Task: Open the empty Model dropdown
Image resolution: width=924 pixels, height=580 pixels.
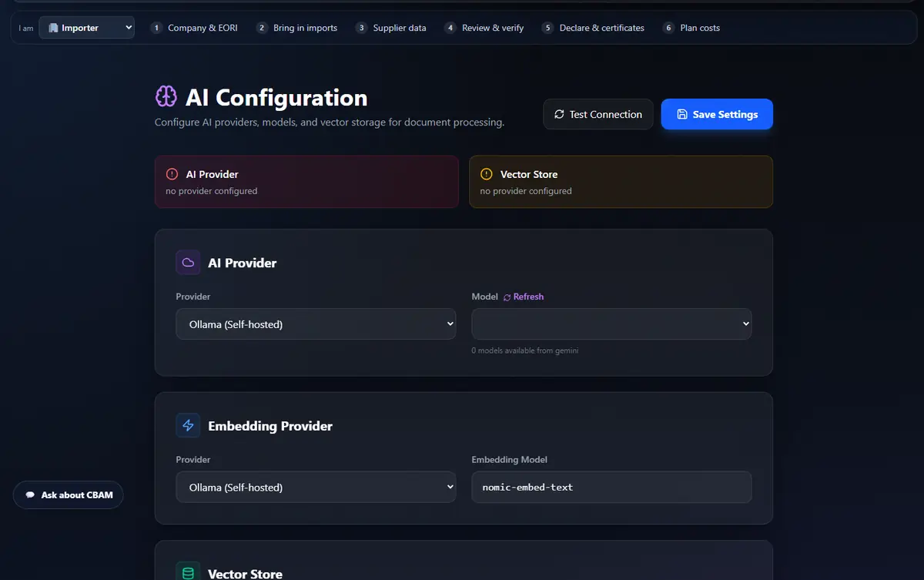Action: (611, 324)
